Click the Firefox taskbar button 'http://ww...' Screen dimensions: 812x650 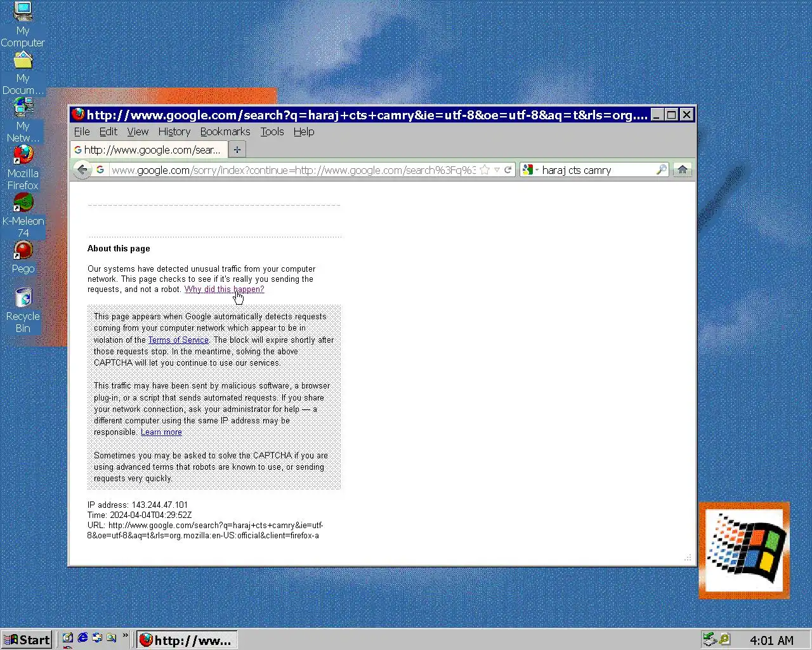click(187, 640)
